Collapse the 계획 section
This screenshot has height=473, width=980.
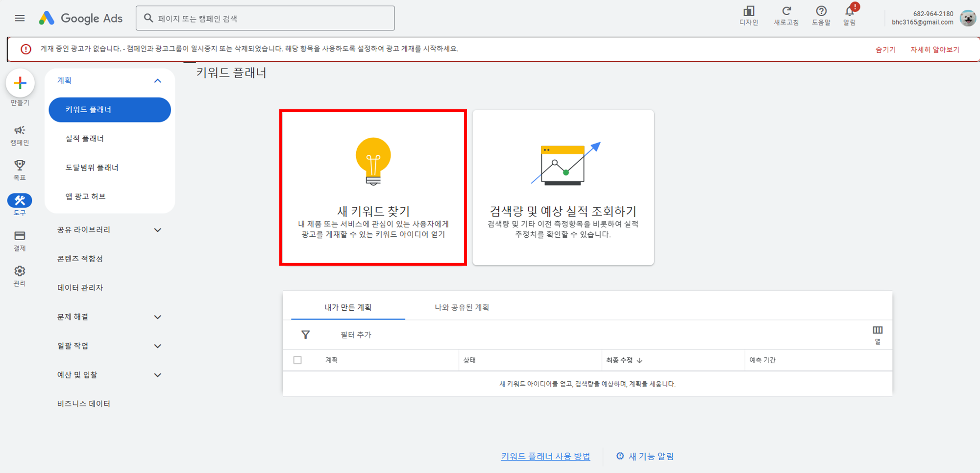[x=157, y=80]
